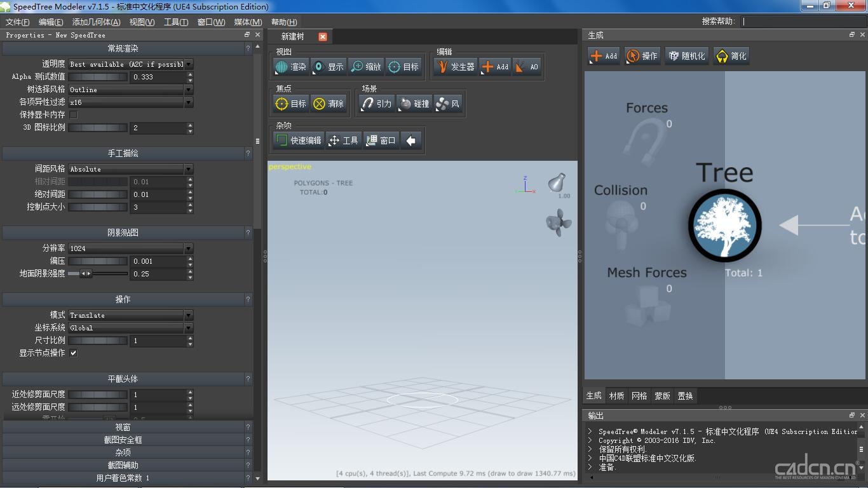This screenshot has width=868, height=488.
Task: Click the 目标 button in 视图 group
Action: [x=403, y=67]
